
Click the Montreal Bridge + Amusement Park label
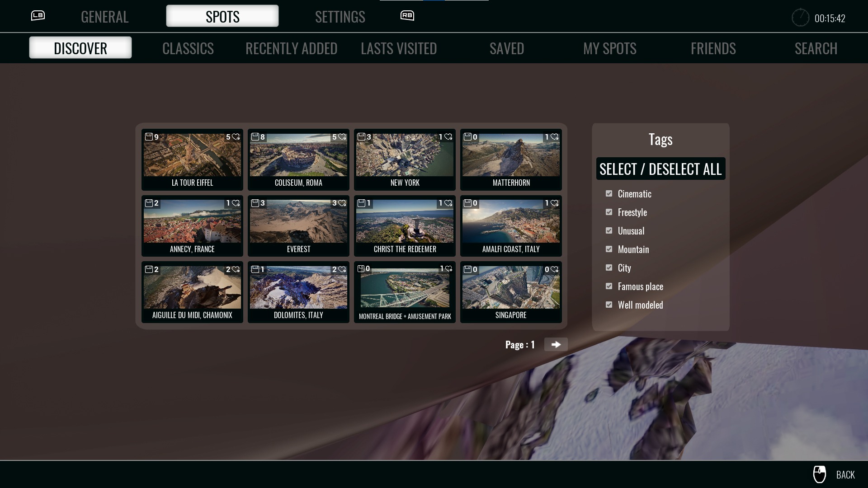(405, 316)
